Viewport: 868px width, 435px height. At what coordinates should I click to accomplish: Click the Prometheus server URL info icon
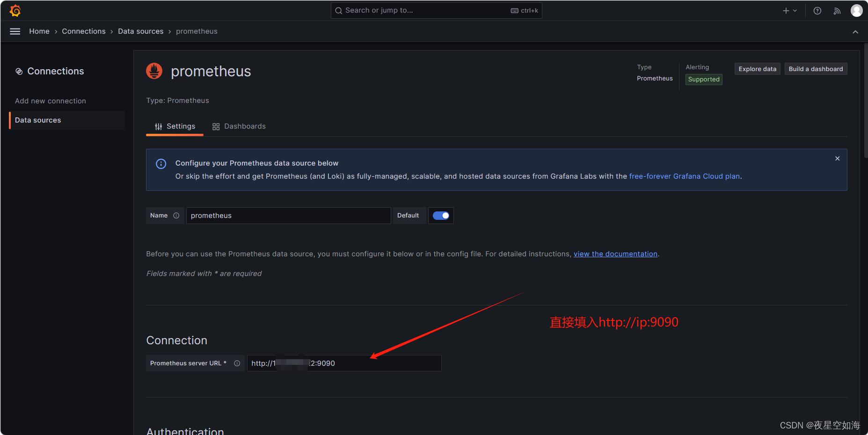tap(237, 363)
